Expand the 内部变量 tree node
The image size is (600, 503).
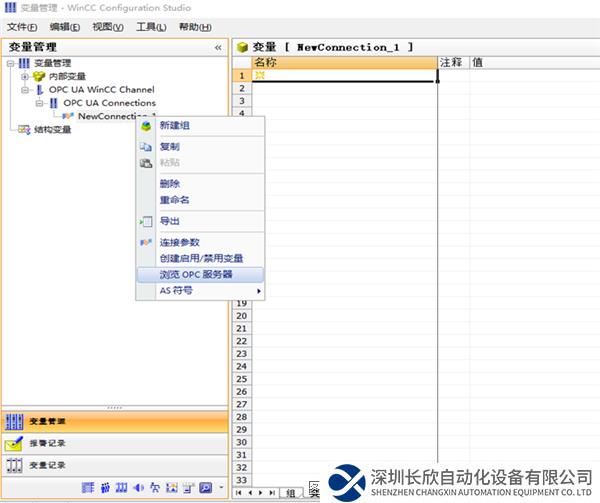(25, 76)
